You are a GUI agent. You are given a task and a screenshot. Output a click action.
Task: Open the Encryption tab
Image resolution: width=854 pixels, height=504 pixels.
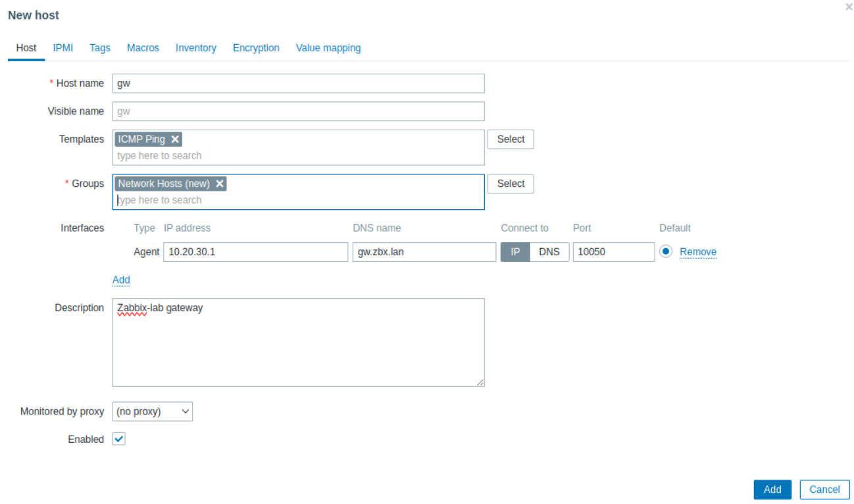(256, 48)
